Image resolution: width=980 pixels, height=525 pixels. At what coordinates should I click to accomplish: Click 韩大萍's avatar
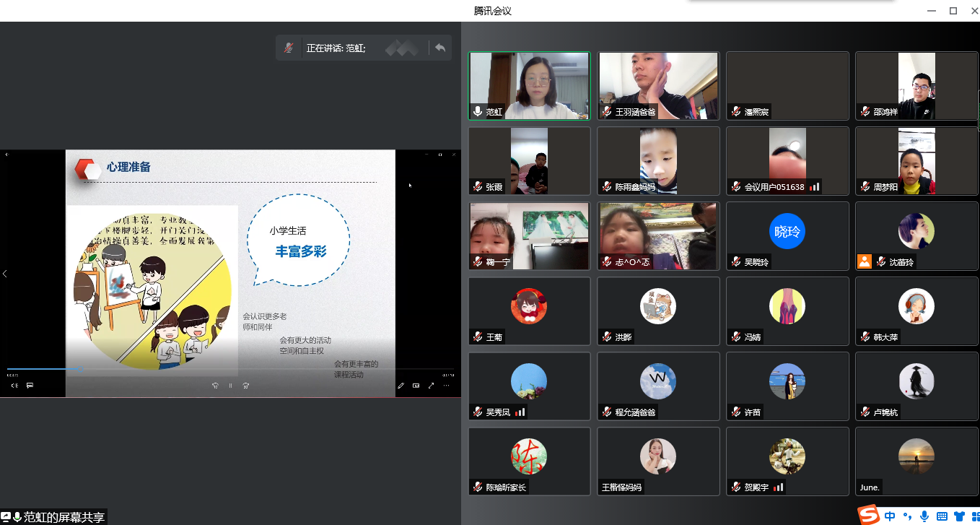(916, 306)
